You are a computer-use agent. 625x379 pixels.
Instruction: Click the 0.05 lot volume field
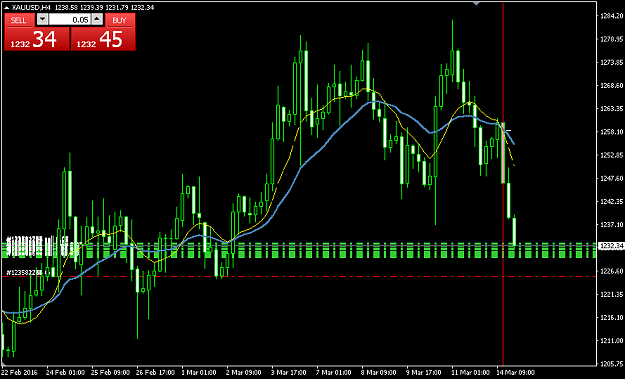click(70, 20)
